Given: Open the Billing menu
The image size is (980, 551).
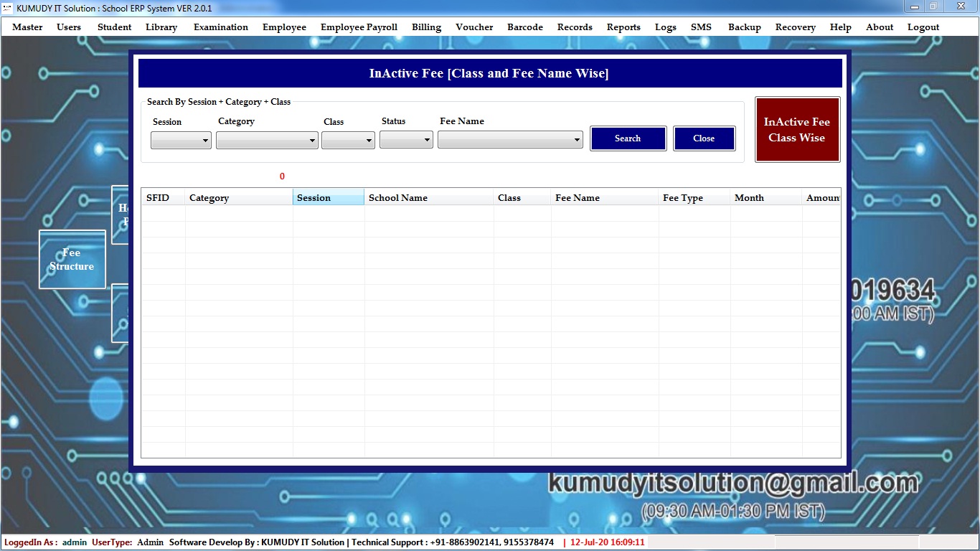Looking at the screenshot, I should 426,27.
